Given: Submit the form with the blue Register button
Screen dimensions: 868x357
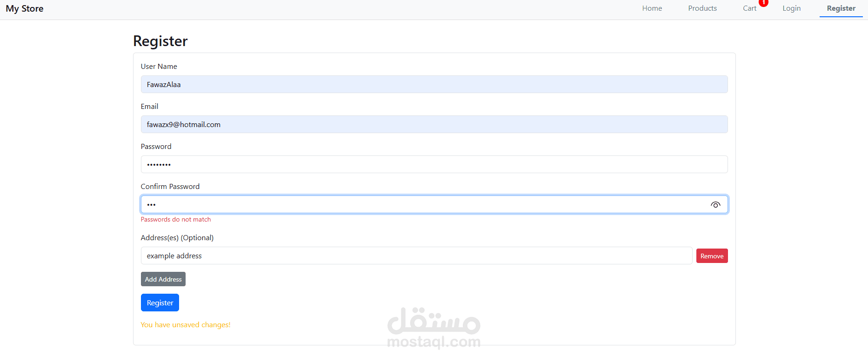Looking at the screenshot, I should point(160,303).
